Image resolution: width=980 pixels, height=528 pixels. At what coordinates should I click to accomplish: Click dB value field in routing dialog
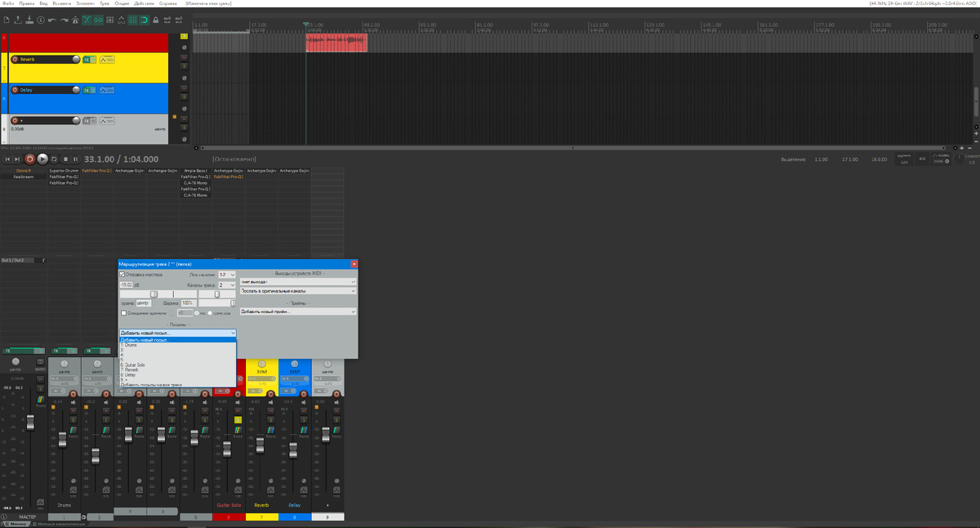click(x=127, y=284)
